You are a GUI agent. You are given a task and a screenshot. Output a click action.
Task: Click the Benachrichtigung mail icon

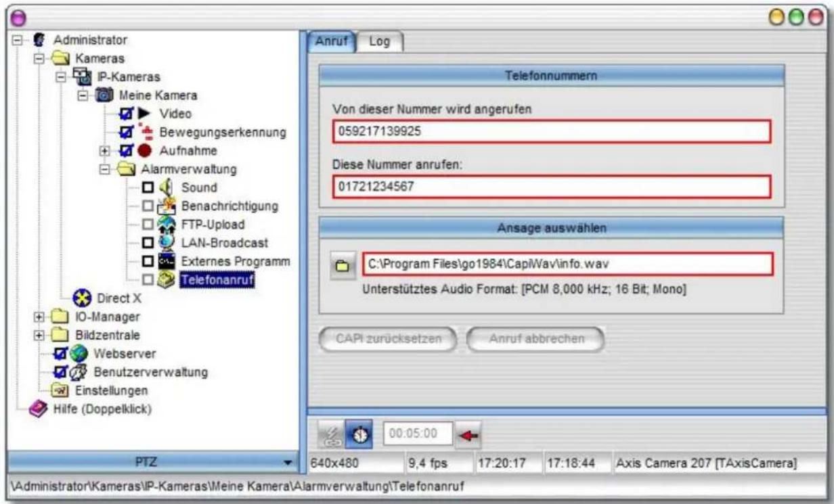coord(167,206)
